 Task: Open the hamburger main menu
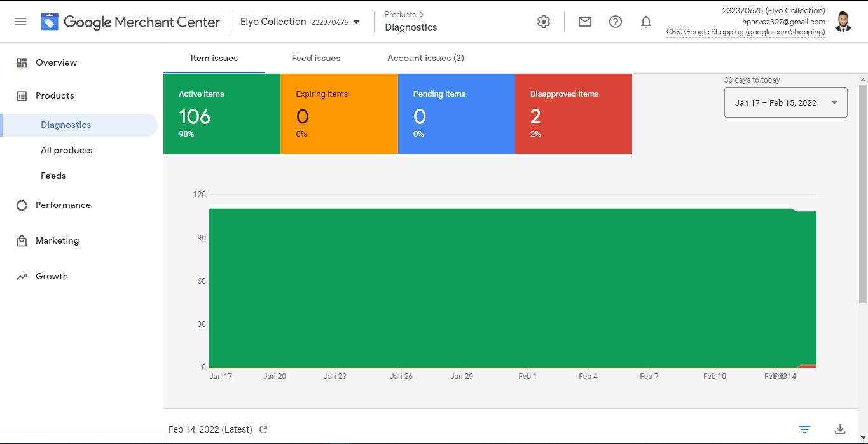point(20,22)
